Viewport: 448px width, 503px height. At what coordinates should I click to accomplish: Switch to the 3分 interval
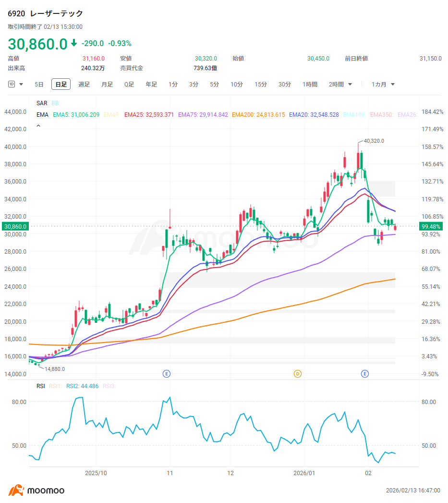[x=194, y=85]
